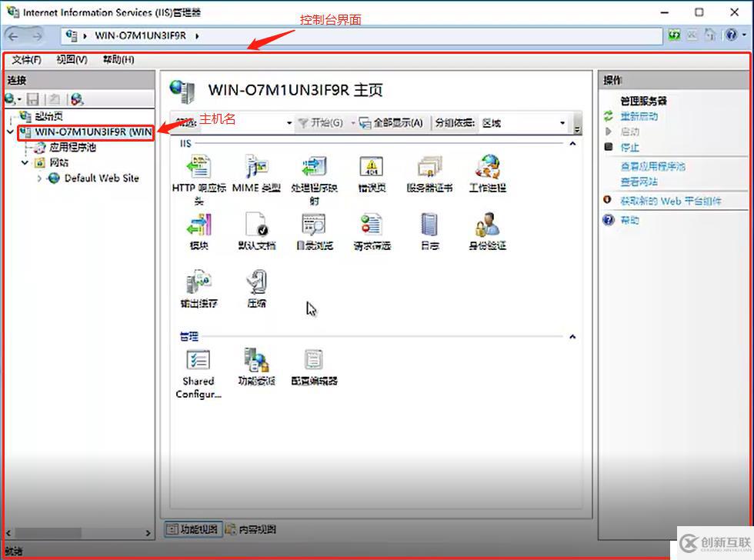
Task: Click the up-level icon in the 连接 toolbar
Action: point(55,99)
